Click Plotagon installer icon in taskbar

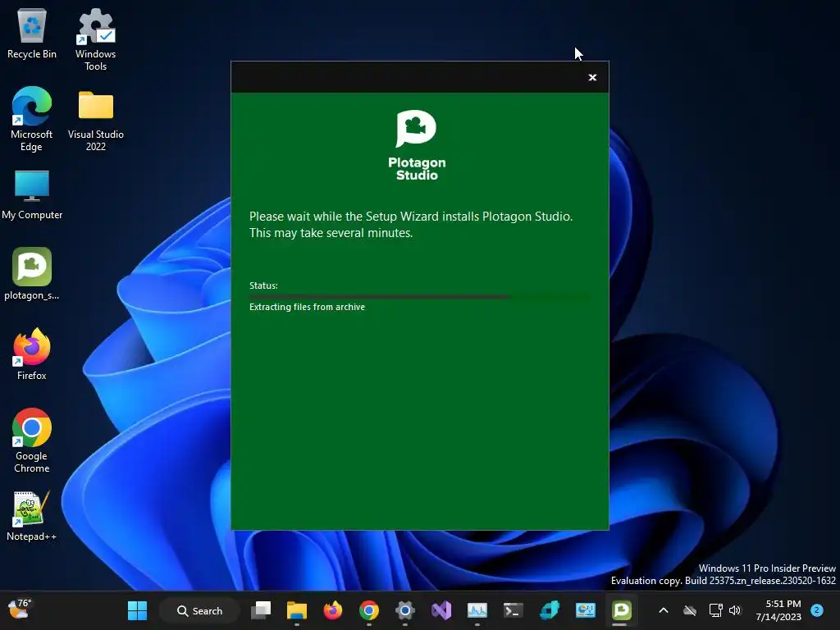[x=622, y=610]
